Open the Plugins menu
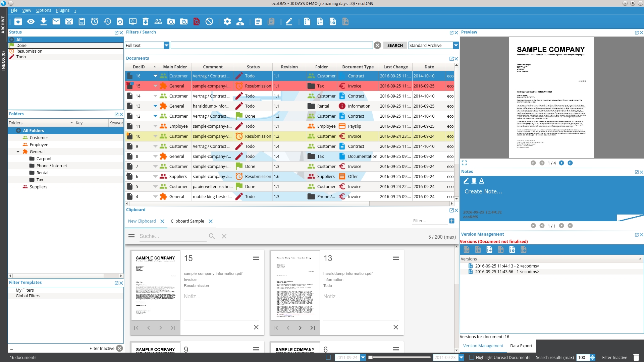Image resolution: width=644 pixels, height=362 pixels. [63, 10]
